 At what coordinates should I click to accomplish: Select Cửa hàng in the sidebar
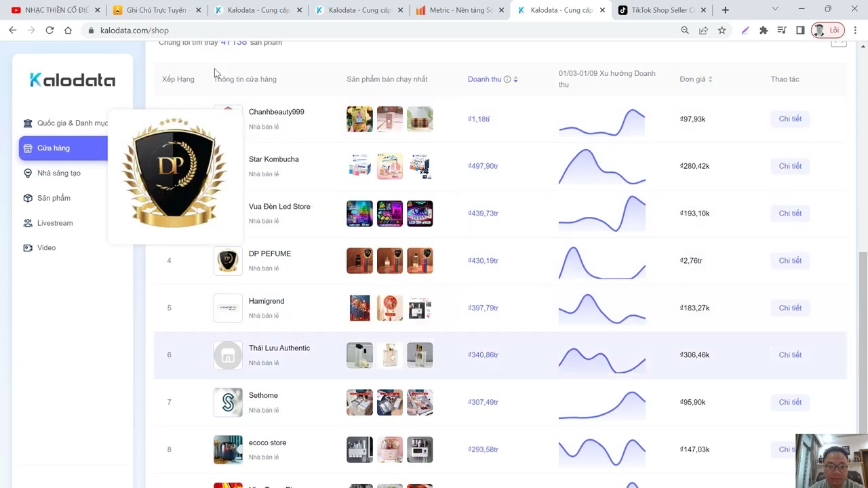[63, 148]
